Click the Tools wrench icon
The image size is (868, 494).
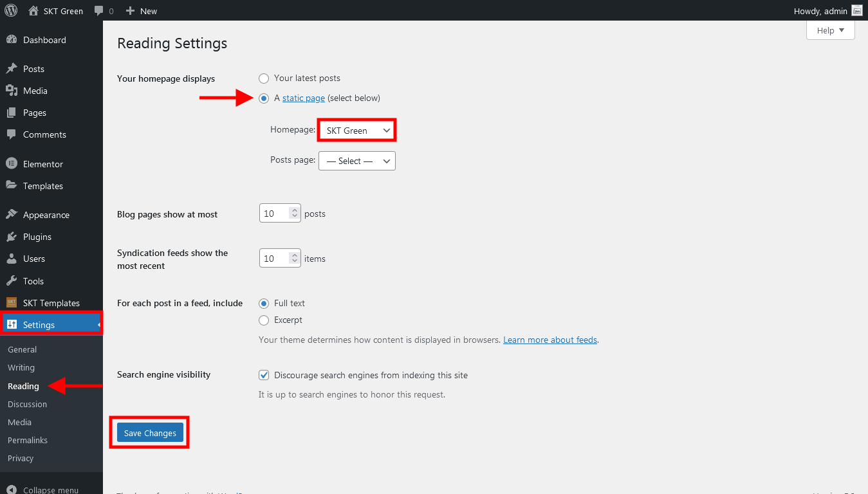pos(12,281)
